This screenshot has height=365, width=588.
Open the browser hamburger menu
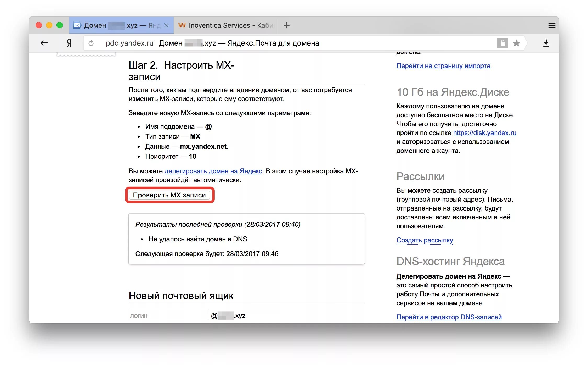pos(552,25)
